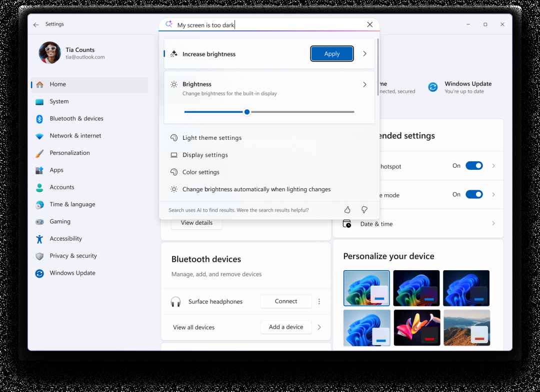Apply the Increase brightness suggestion
Screen dimensions: 540x392
pyautogui.click(x=332, y=54)
